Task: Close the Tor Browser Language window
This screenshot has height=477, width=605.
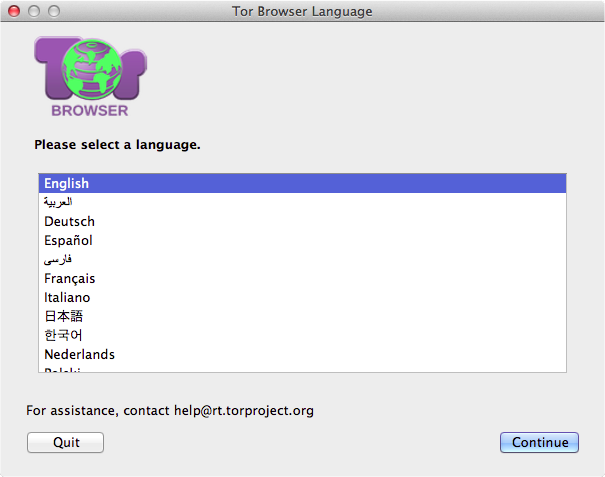Action: pyautogui.click(x=14, y=11)
